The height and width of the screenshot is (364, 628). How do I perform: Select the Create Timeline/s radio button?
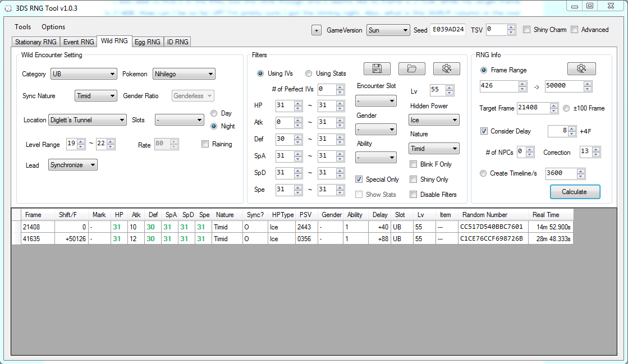pyautogui.click(x=483, y=173)
